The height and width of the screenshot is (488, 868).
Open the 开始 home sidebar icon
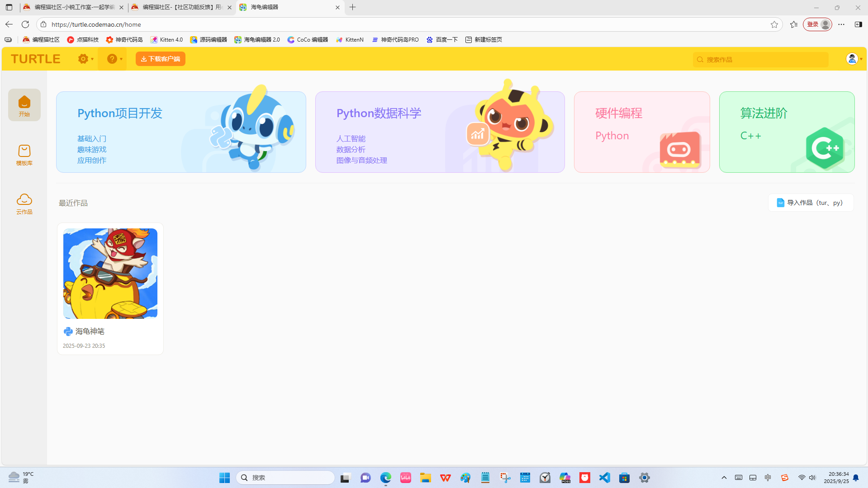[24, 105]
